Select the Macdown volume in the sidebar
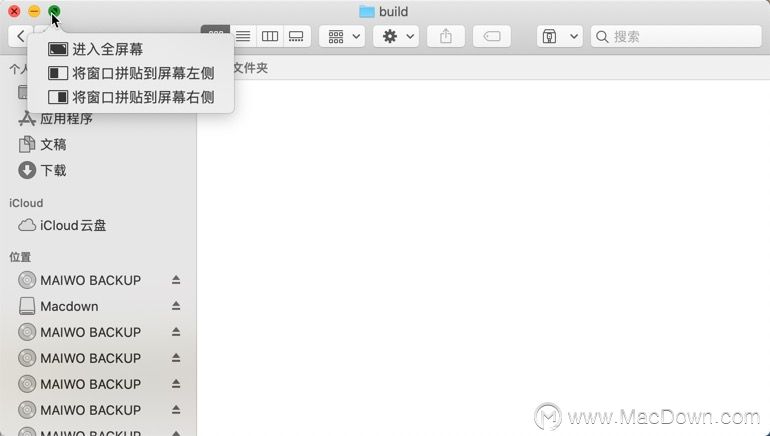This screenshot has width=770, height=436. coord(58,306)
